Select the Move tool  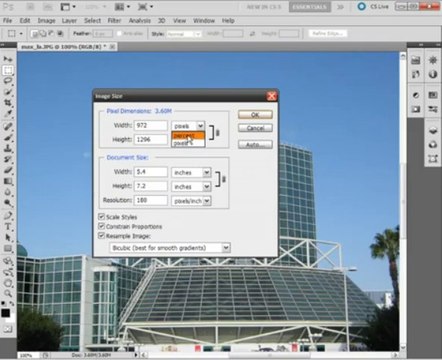[8, 59]
